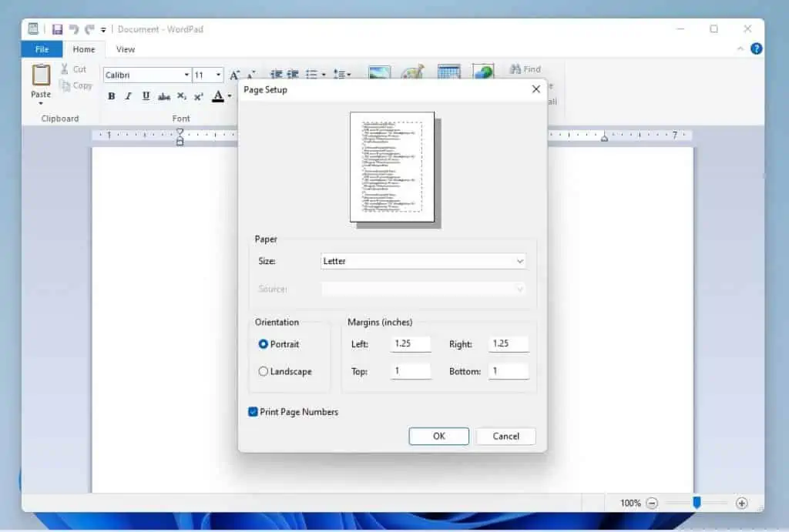This screenshot has height=532, width=789.
Task: Apply strikethrough formatting
Action: (163, 95)
